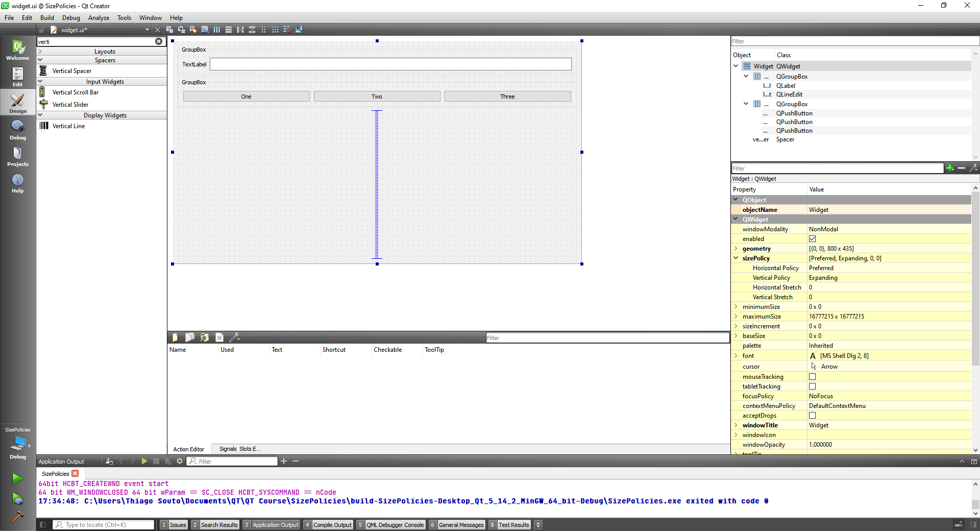The width and height of the screenshot is (980, 531).
Task: Click the Edit Widgets toolbar icon
Action: [170, 30]
